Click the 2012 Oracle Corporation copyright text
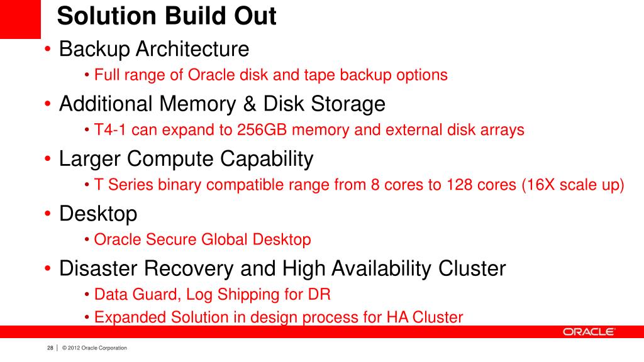644x362 pixels. 94,348
